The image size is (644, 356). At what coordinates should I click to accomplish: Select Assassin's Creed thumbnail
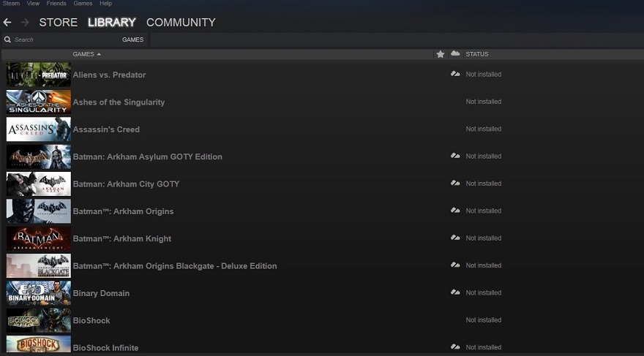pyautogui.click(x=39, y=129)
